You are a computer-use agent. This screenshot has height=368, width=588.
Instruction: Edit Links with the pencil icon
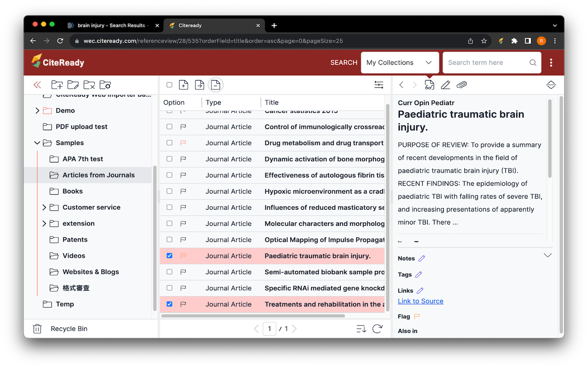(420, 291)
